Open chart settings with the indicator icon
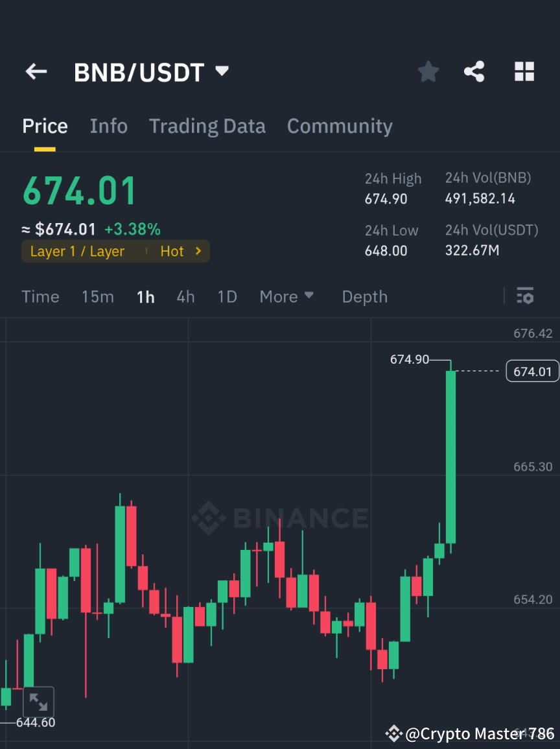The image size is (560, 749). click(525, 296)
